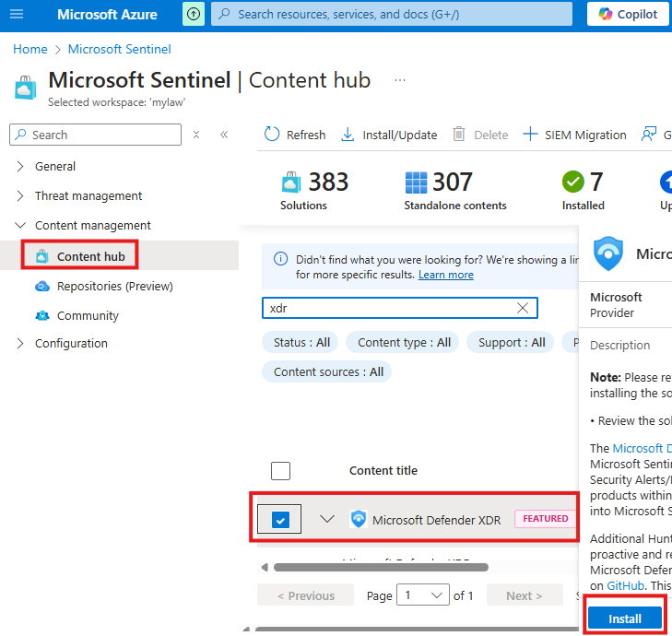The height and width of the screenshot is (636, 672).
Task: Open Repositories (Preview) in the sidebar
Action: (115, 286)
